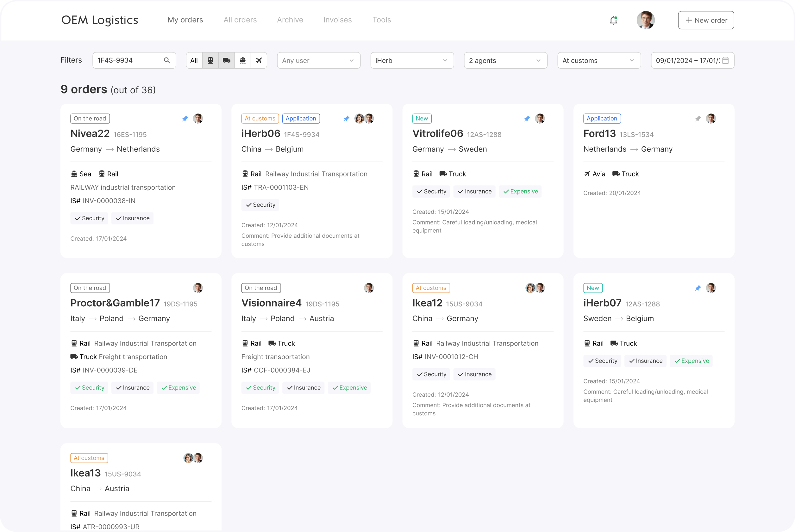Image resolution: width=795 pixels, height=532 pixels.
Task: Open the date range calendar icon
Action: (725, 60)
